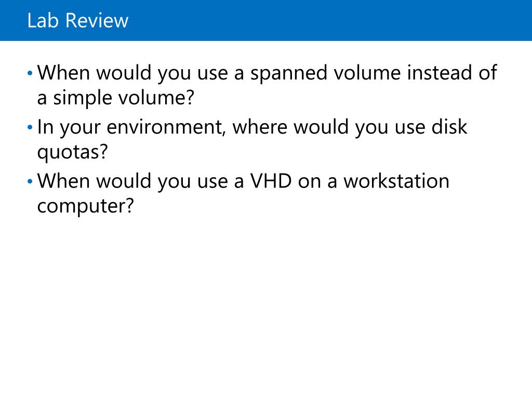Click the word "computer?" on the slide

[86, 206]
